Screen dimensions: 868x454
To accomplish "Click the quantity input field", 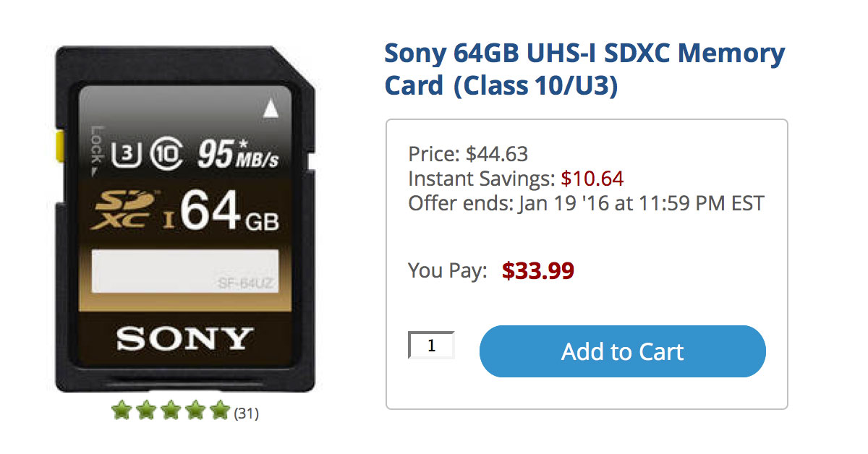I will pyautogui.click(x=431, y=345).
